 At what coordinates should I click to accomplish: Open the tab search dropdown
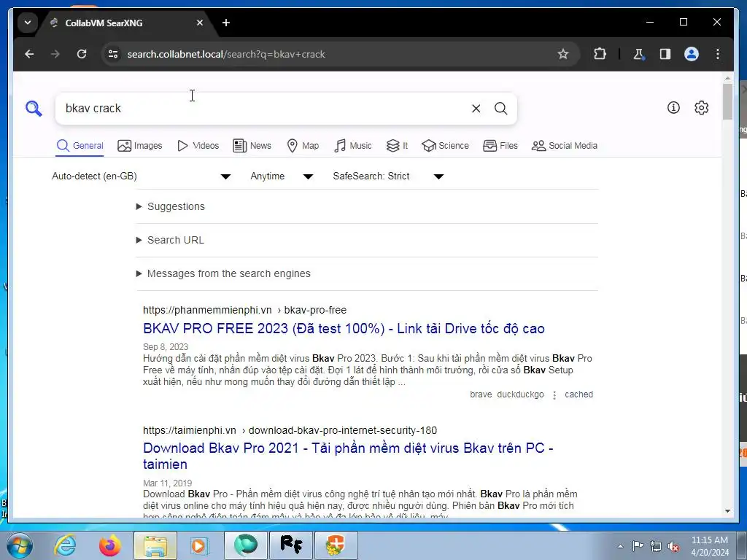pyautogui.click(x=28, y=23)
